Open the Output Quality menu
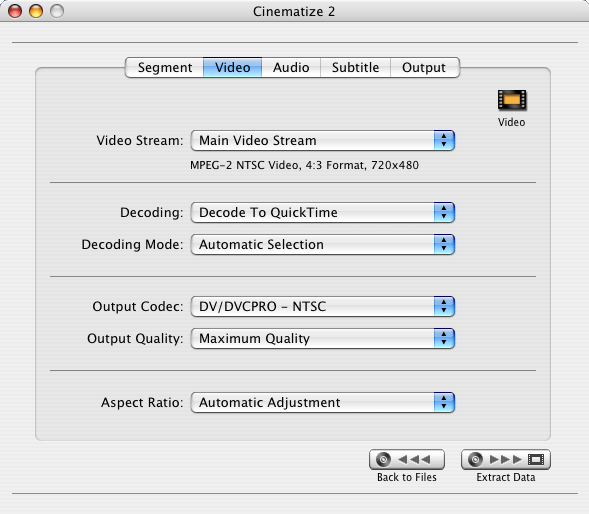The image size is (589, 514). pos(323,339)
